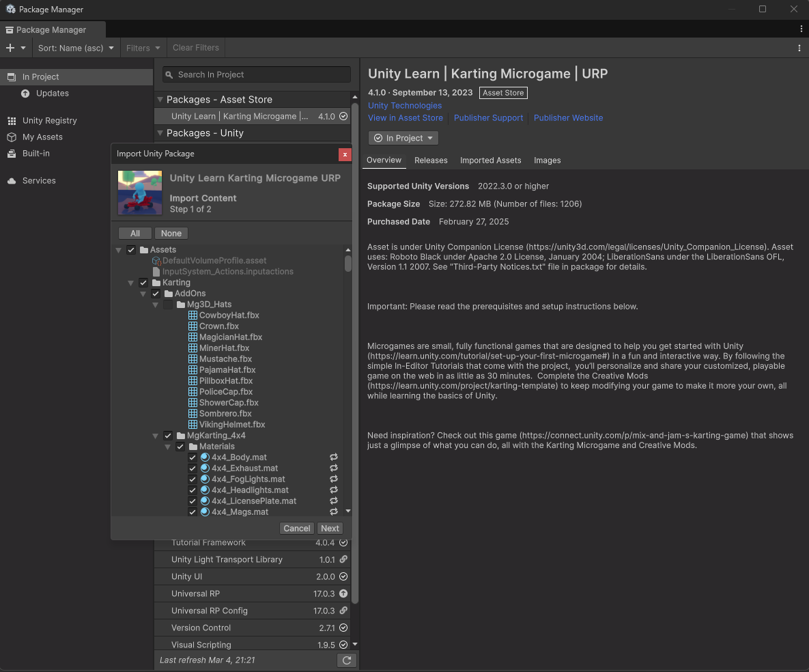Select the Package Manager window tab
This screenshot has width=809, height=672.
[x=53, y=29]
